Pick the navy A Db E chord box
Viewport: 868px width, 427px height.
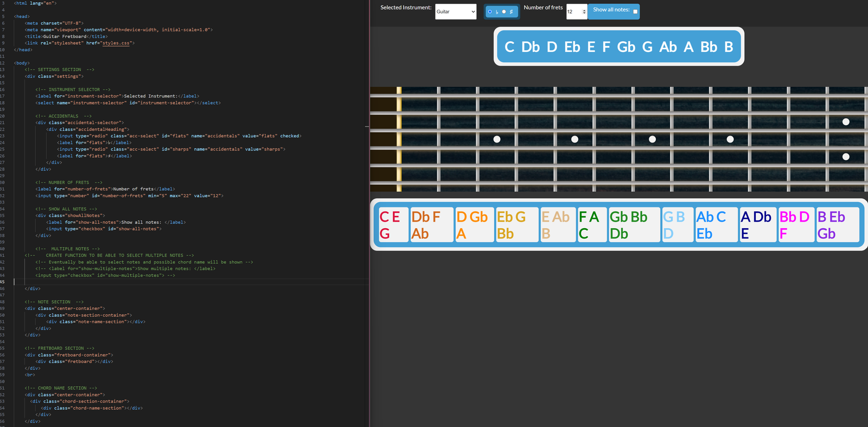(757, 225)
